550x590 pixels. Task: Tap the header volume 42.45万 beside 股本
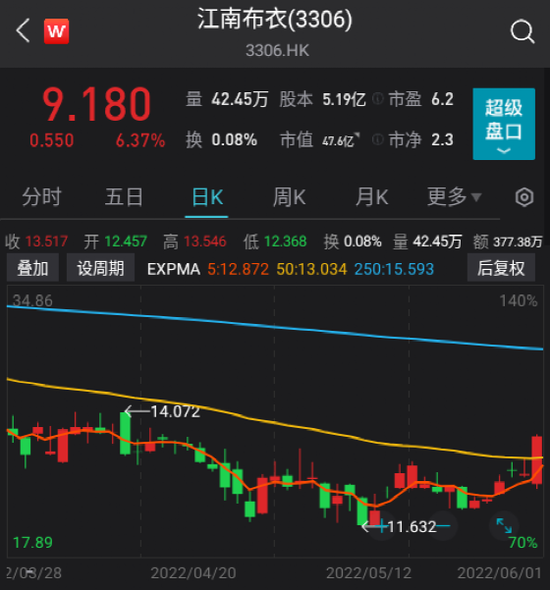[x=240, y=99]
